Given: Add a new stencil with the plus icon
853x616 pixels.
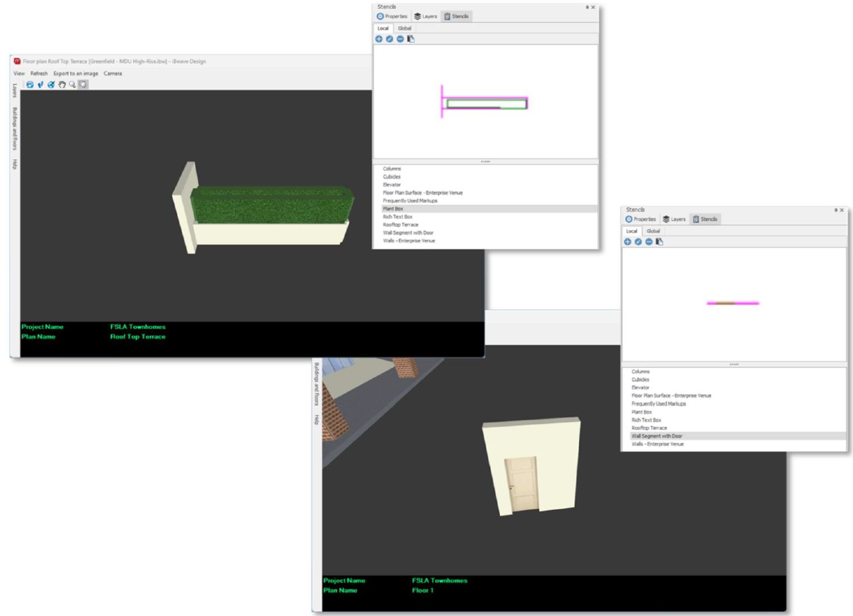Looking at the screenshot, I should pyautogui.click(x=378, y=39).
